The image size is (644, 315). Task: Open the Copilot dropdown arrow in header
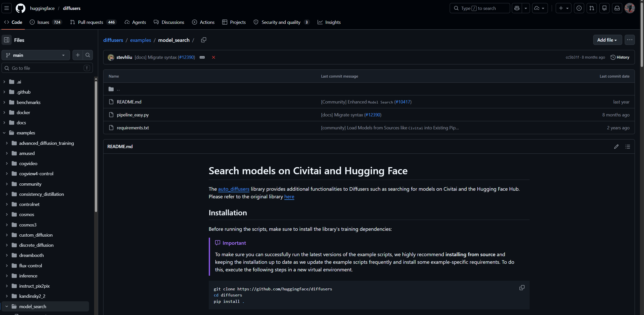[x=526, y=8]
